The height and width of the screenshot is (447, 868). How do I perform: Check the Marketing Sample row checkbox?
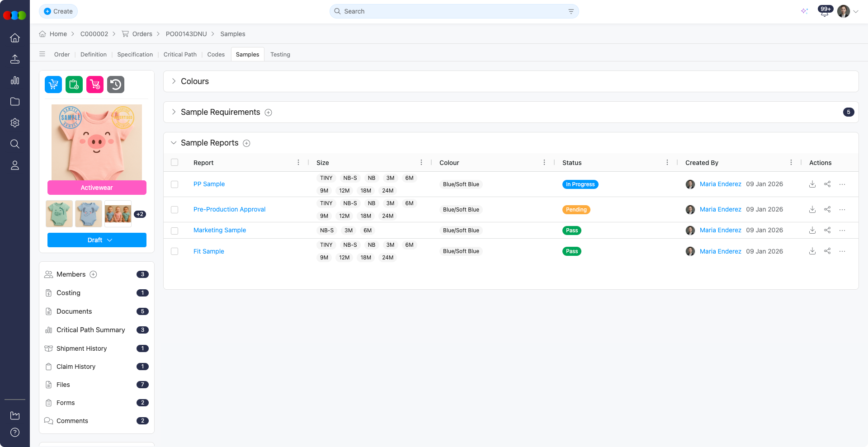pos(175,231)
